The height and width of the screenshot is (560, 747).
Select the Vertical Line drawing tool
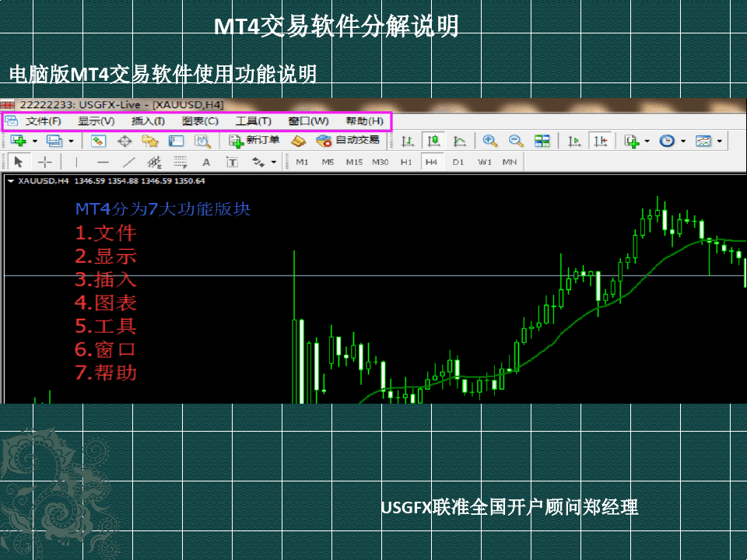[x=76, y=162]
